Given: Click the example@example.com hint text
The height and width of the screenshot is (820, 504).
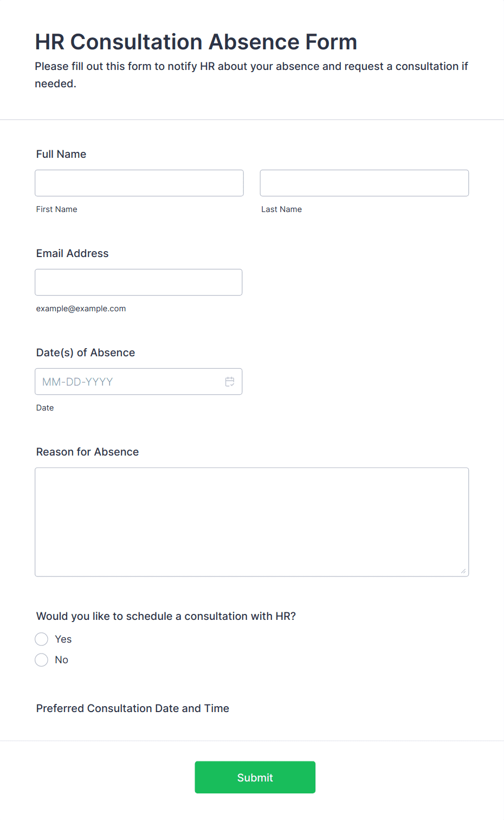Looking at the screenshot, I should (x=81, y=309).
